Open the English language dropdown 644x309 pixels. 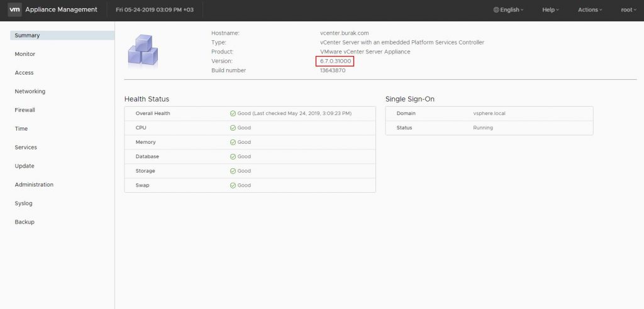coord(508,10)
